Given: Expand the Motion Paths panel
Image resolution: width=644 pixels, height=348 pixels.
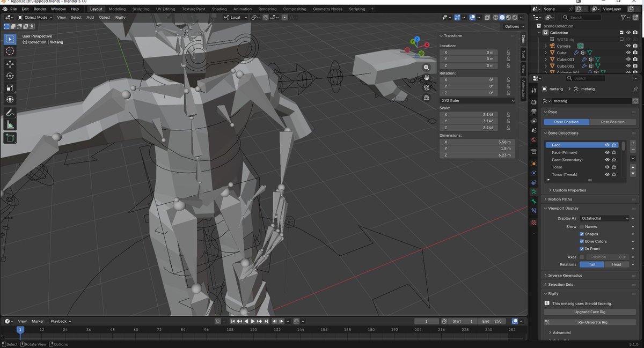Looking at the screenshot, I should (559, 199).
